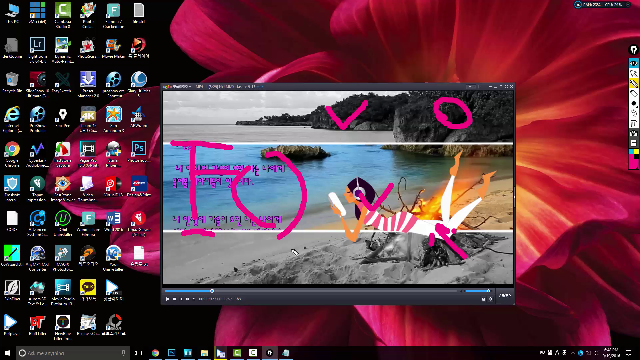
Task: Click the Cortana search box on the taskbar
Action: [73, 353]
